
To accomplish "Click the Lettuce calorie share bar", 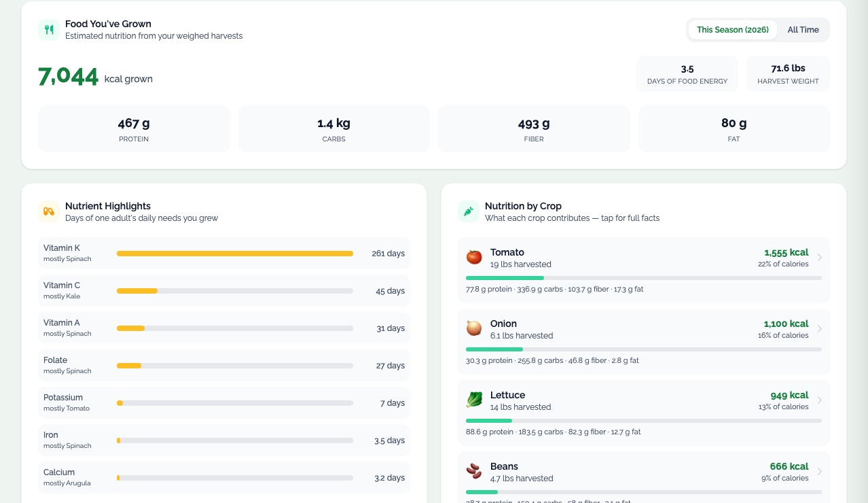I will [x=644, y=421].
